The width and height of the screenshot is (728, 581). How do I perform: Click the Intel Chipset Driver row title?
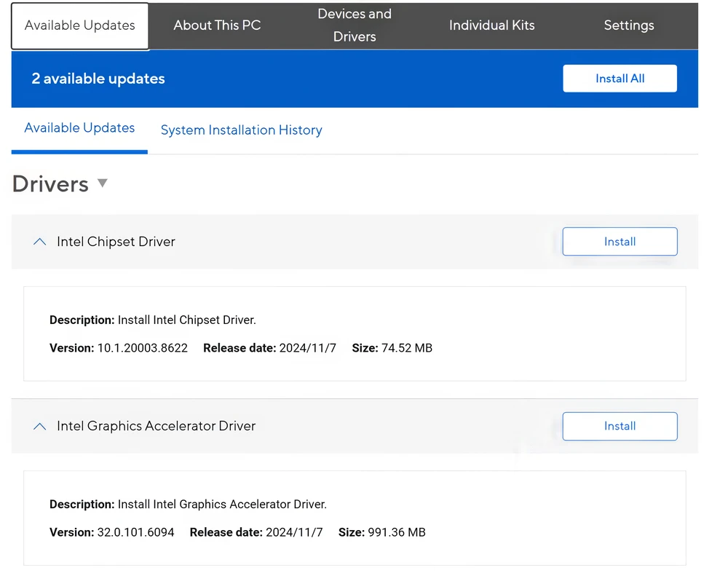(116, 242)
